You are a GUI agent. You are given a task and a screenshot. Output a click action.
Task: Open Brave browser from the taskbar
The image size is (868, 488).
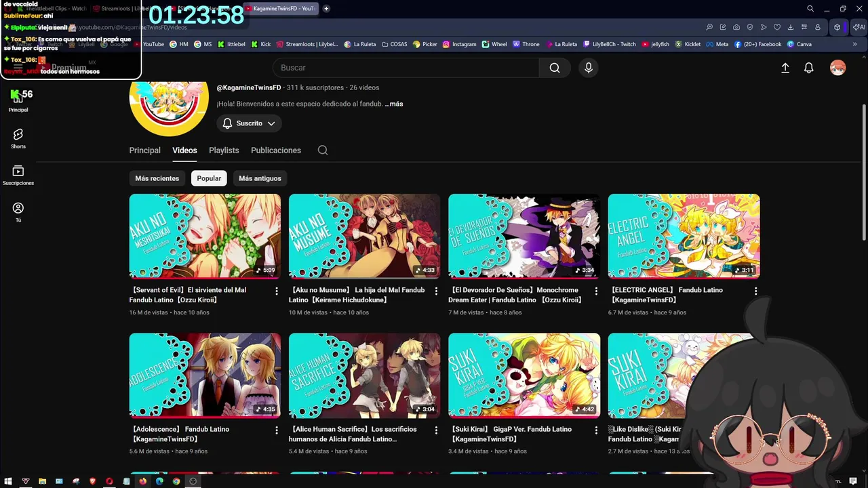(93, 481)
